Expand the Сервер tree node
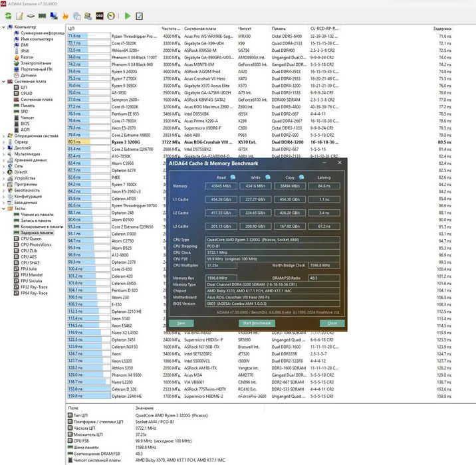Image resolution: width=476 pixels, height=465 pixels. coord(3,142)
